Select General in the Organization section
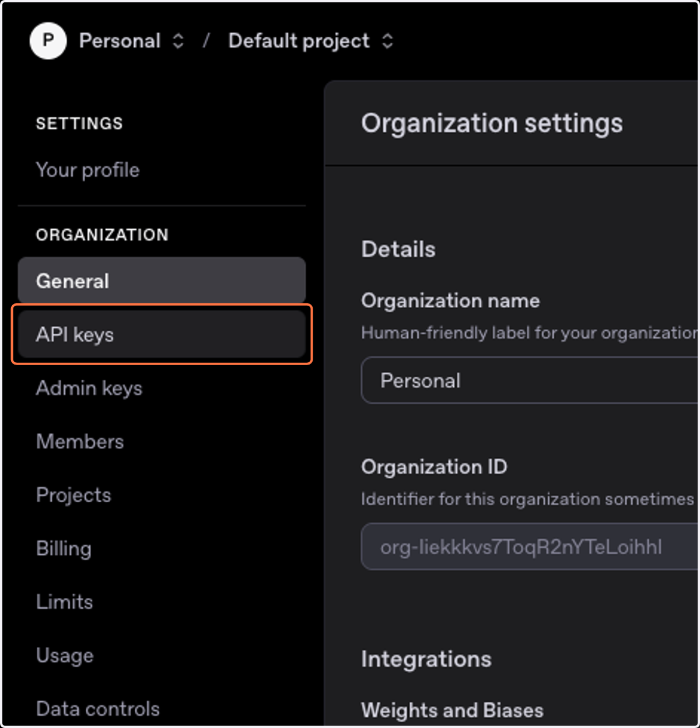Viewport: 700px width, 728px height. pos(162,281)
